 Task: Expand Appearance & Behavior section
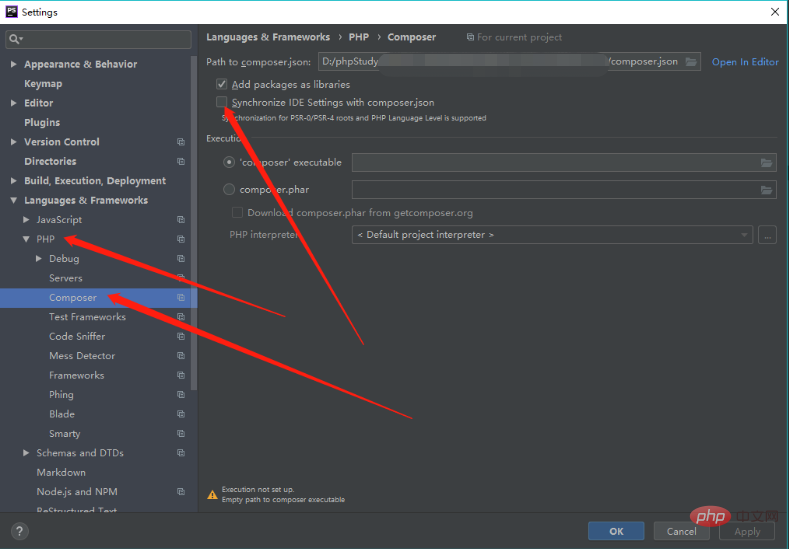pyautogui.click(x=14, y=64)
